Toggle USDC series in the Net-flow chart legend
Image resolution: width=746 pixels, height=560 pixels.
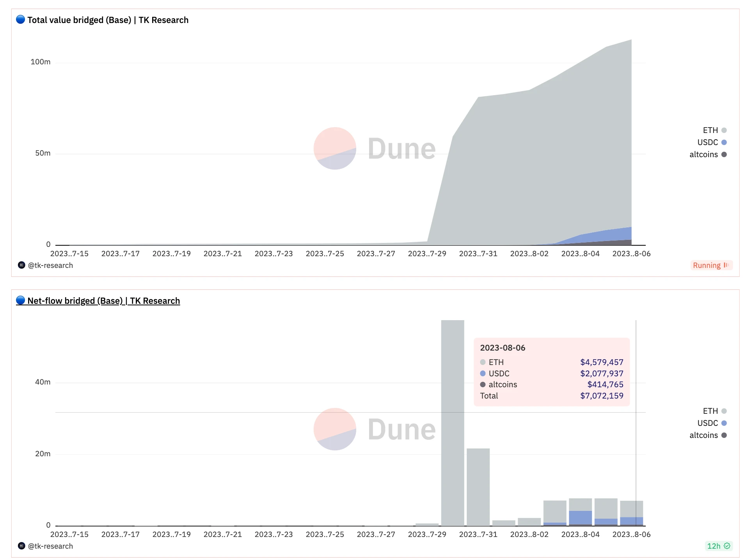point(712,423)
